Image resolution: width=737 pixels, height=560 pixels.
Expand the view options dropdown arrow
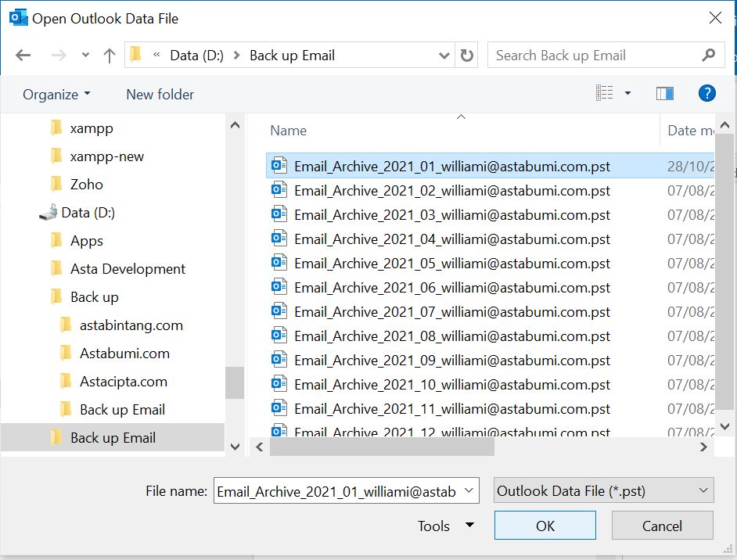click(x=627, y=94)
